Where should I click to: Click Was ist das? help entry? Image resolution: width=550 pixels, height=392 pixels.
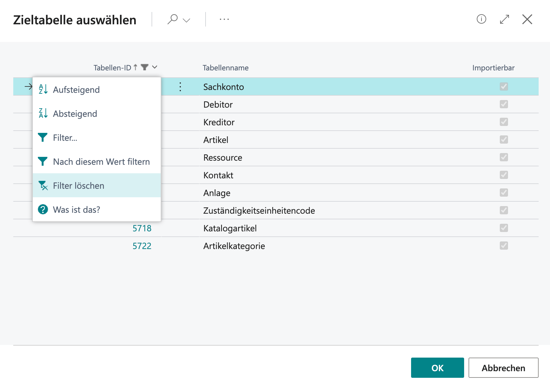coord(97,210)
